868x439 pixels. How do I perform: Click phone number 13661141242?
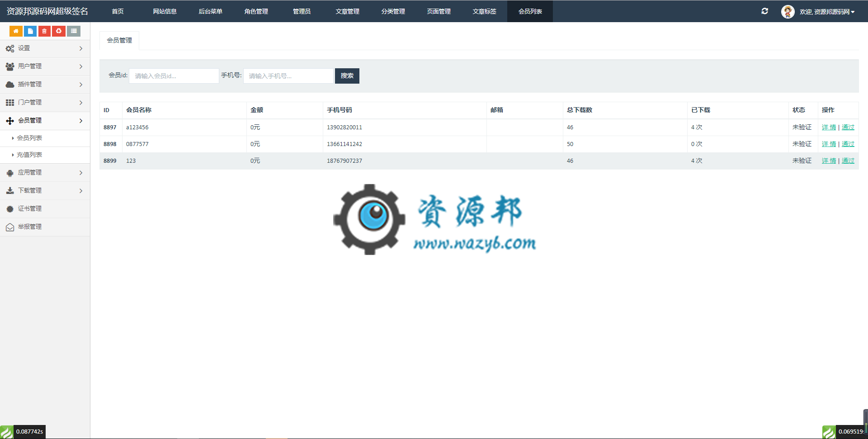[x=344, y=144]
